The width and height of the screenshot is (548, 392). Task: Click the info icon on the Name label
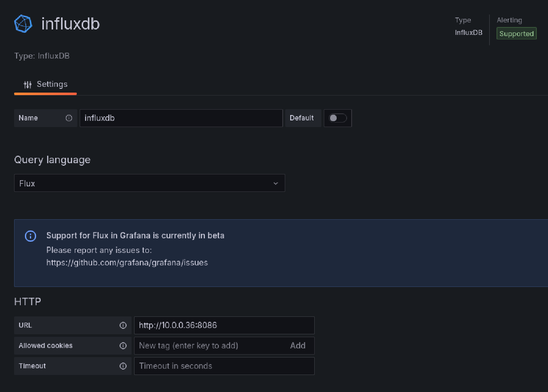tap(68, 118)
